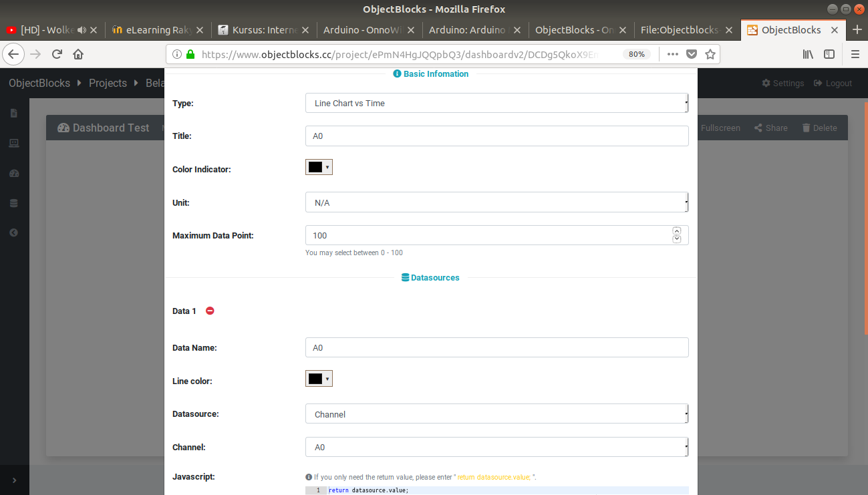
Task: Switch to the Arduino - OnnoWiki tab
Action: tap(363, 30)
